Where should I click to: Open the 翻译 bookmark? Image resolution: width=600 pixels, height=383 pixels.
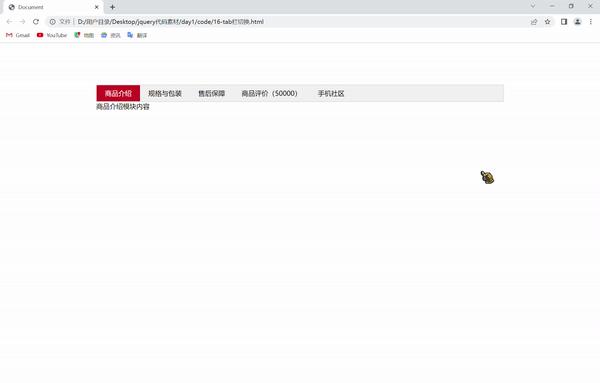point(137,35)
